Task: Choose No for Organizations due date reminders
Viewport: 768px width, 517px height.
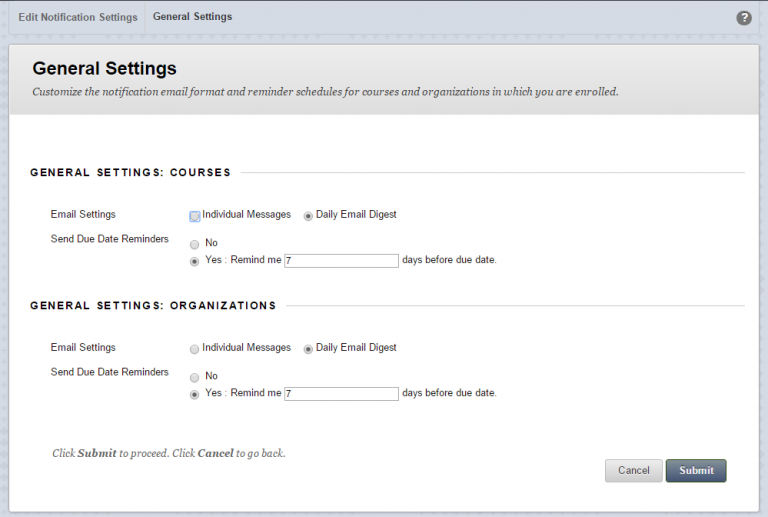Action: pos(194,377)
